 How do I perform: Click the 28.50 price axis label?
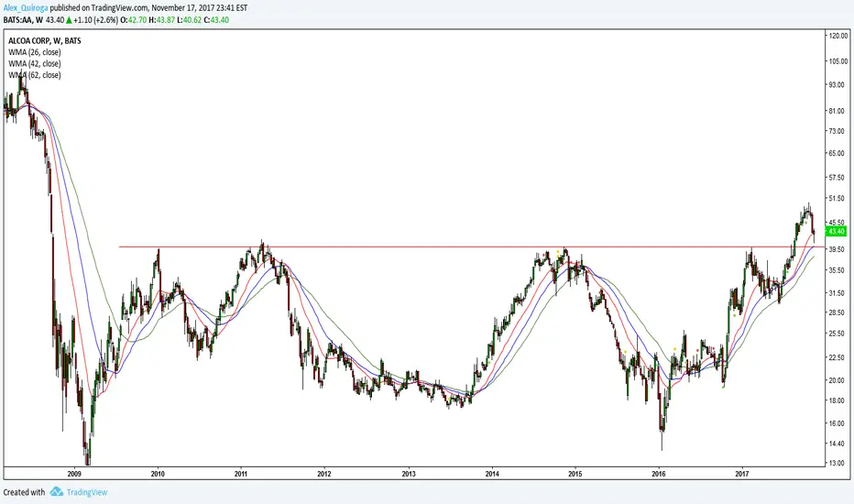pos(836,312)
